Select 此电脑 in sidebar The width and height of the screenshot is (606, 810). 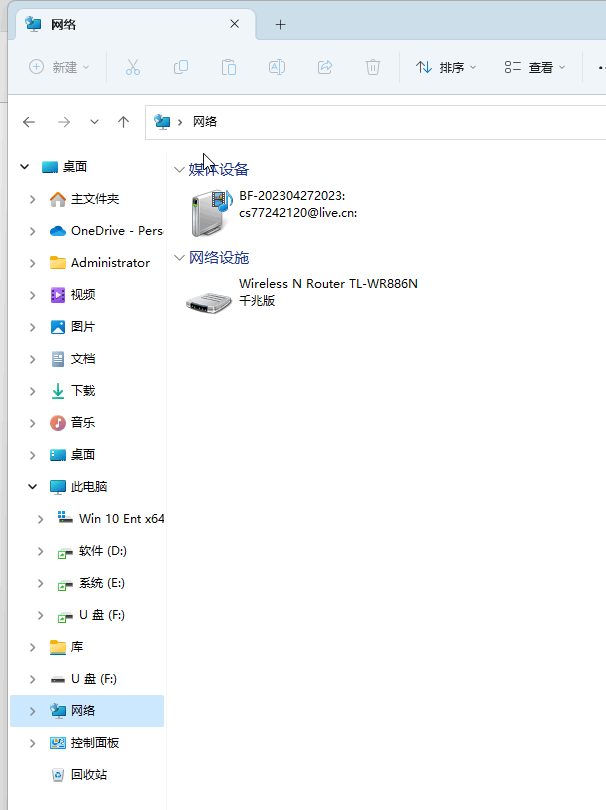click(x=79, y=487)
